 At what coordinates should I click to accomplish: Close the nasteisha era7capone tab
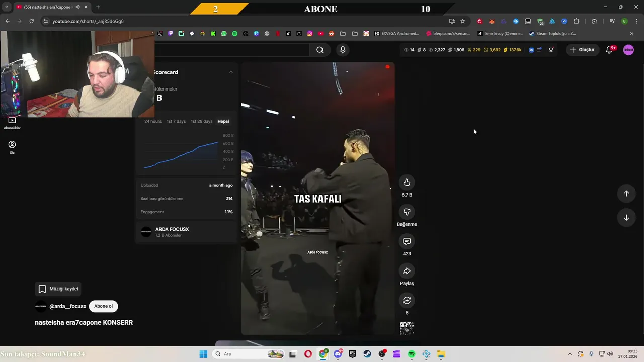coord(86,7)
